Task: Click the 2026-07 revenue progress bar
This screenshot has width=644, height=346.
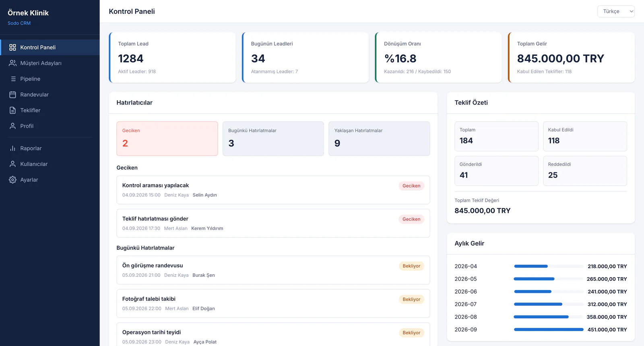Action: (549, 304)
